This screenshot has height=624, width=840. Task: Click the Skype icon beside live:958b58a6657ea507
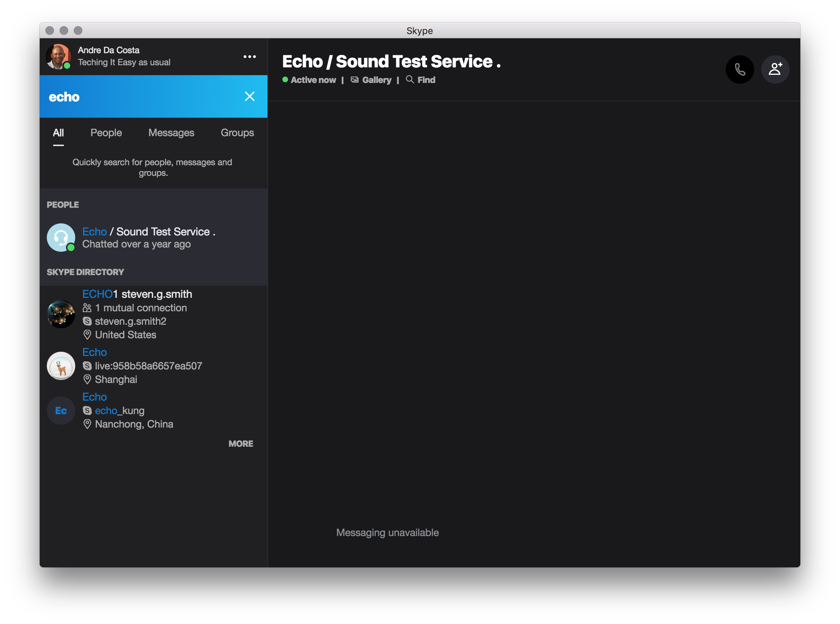[87, 366]
